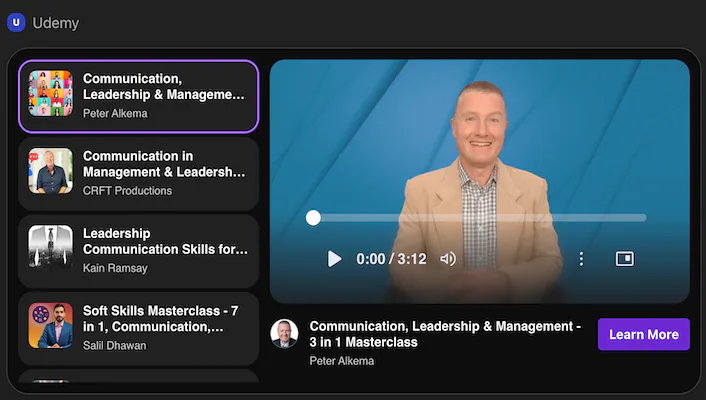Click the Learn More button
706x400 pixels.
[x=643, y=334]
